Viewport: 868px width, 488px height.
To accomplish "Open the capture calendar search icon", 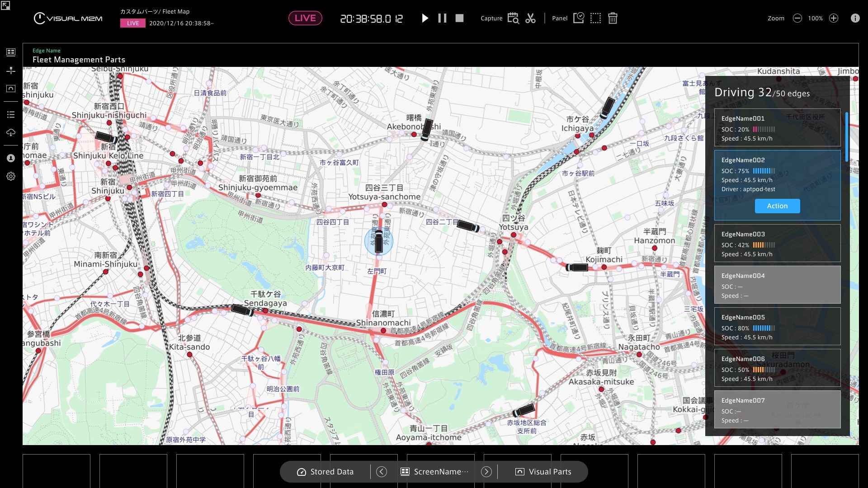I will 513,18.
